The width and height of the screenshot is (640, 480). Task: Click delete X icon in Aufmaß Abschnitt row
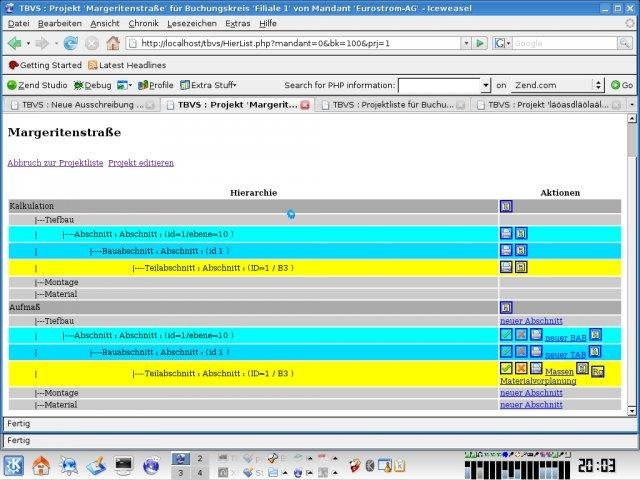coord(521,335)
